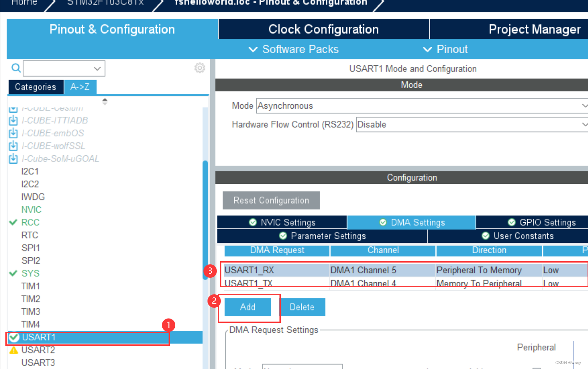Click I-CUBE-embOS download icon
Viewport: 588px width, 369px height.
(14, 133)
